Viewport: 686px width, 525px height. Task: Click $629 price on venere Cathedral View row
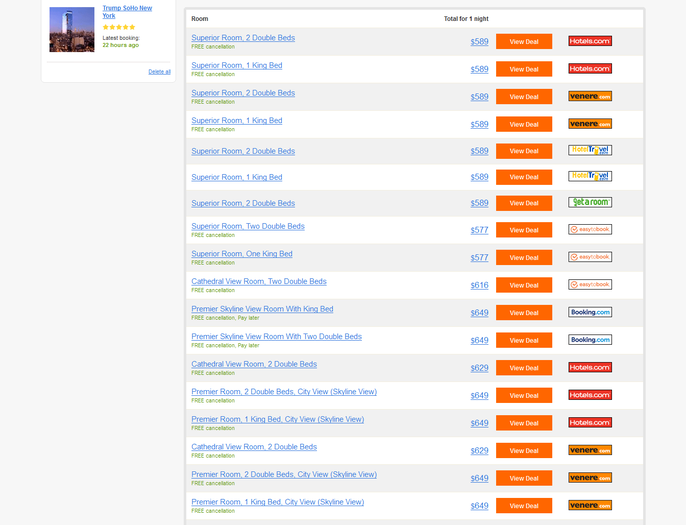(x=479, y=451)
